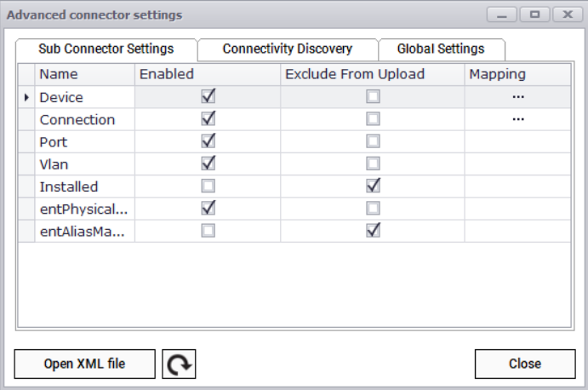Select the Sub Connector Settings tab
The width and height of the screenshot is (588, 390).
[106, 49]
